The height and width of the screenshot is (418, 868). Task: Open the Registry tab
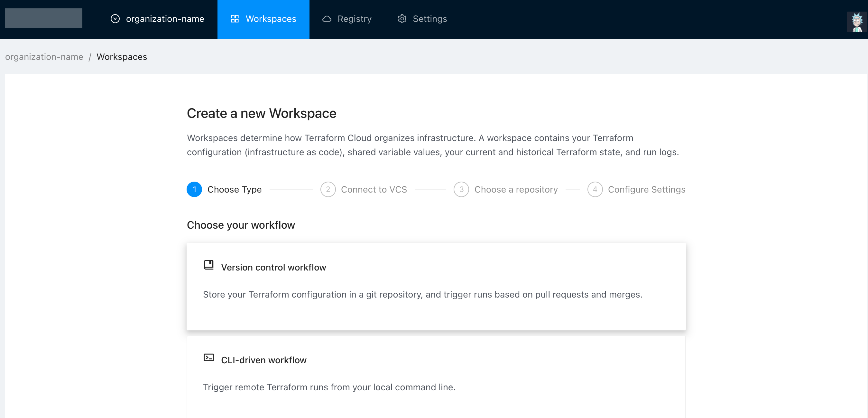pyautogui.click(x=347, y=19)
